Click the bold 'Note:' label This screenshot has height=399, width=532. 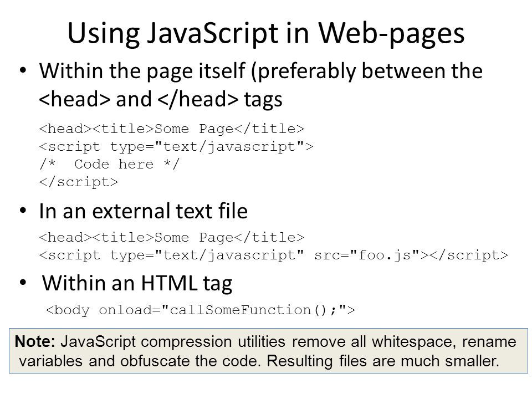(x=35, y=342)
